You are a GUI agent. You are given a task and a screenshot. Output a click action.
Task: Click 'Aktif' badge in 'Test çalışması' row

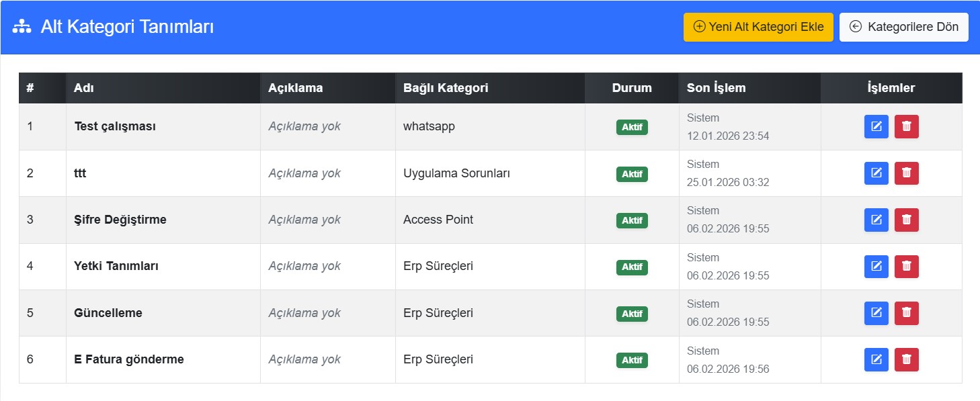[x=632, y=128]
